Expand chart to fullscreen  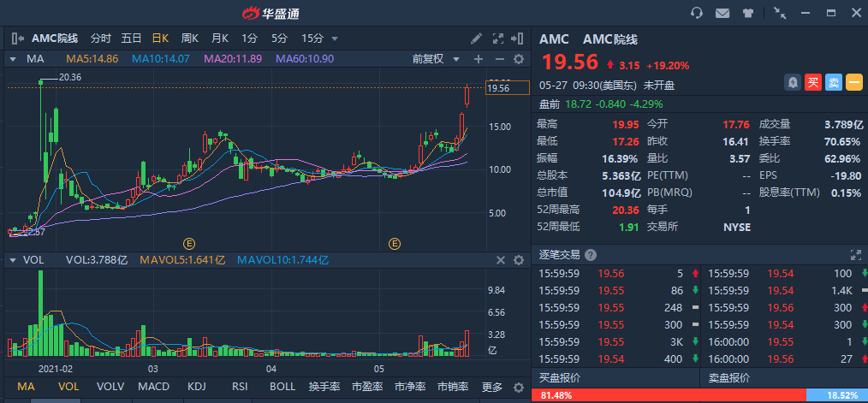[498, 39]
